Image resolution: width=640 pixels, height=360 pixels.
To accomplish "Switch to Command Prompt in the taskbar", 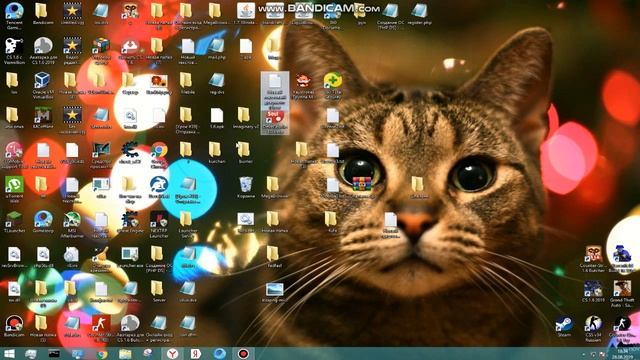I will pos(53,354).
